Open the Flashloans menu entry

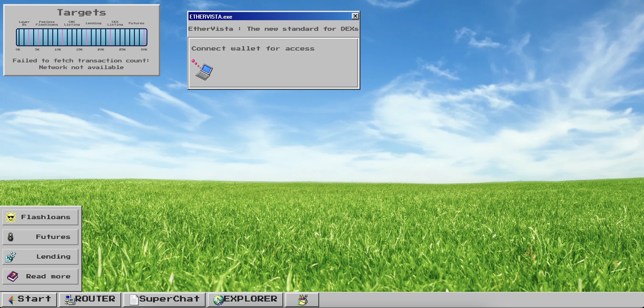coord(46,217)
